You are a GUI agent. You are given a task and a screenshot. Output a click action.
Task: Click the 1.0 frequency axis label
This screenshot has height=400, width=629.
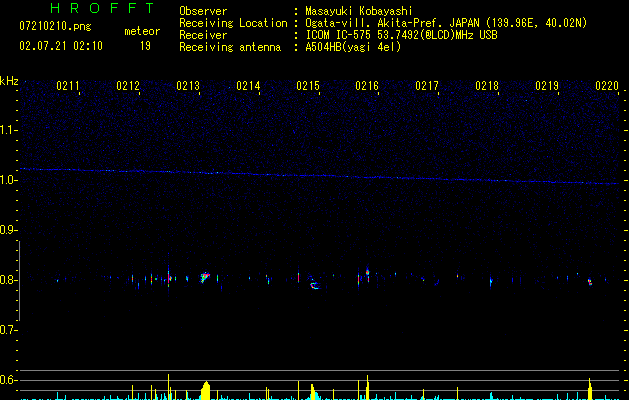click(x=8, y=180)
